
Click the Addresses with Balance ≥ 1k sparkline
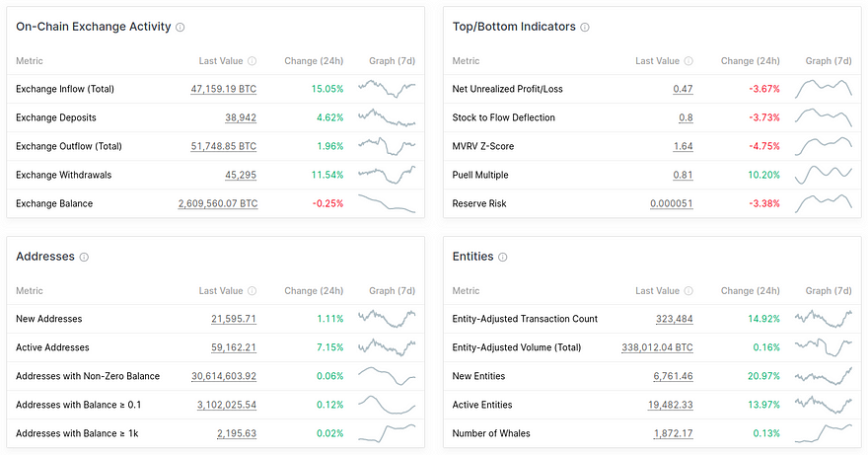387,433
